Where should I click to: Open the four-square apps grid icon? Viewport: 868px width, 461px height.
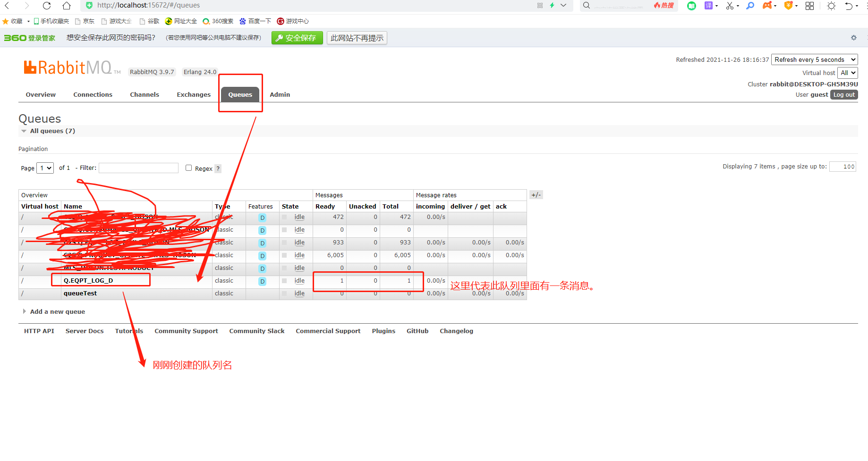809,6
